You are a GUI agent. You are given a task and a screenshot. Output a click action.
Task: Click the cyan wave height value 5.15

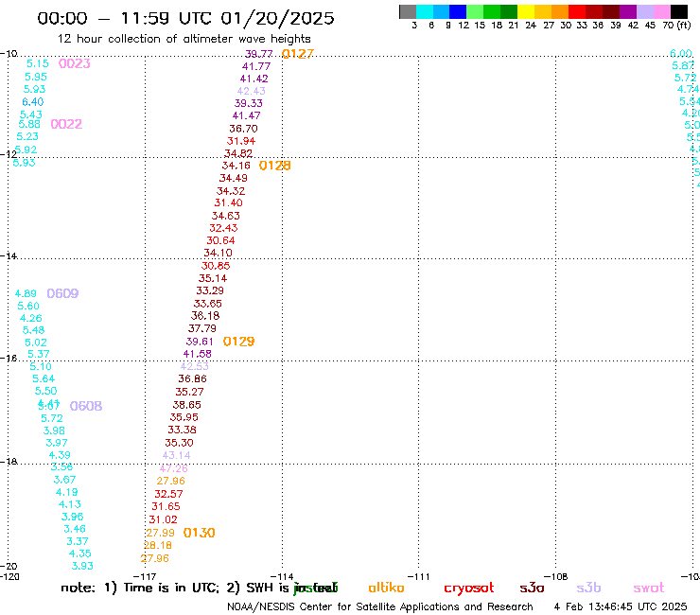(x=38, y=64)
